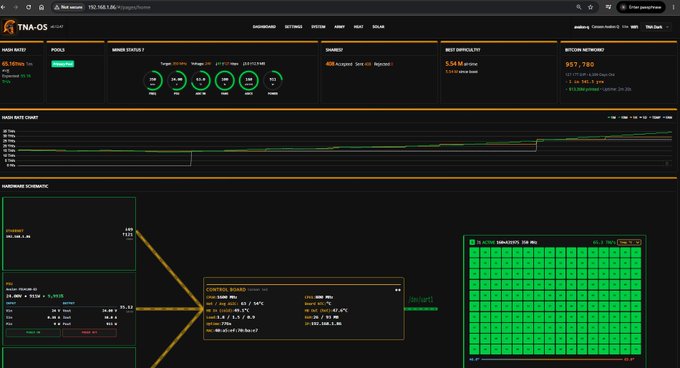Click the 65.16 TH/s hash rate value
The height and width of the screenshot is (368, 680).
point(13,64)
